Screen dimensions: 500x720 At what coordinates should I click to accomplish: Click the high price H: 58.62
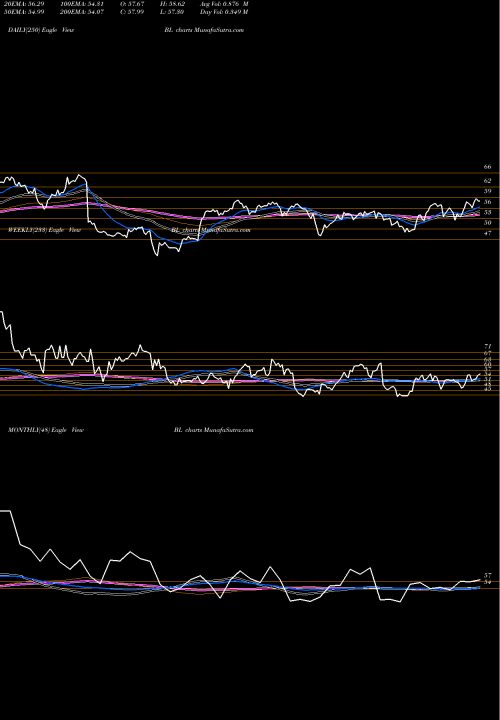pos(173,4)
